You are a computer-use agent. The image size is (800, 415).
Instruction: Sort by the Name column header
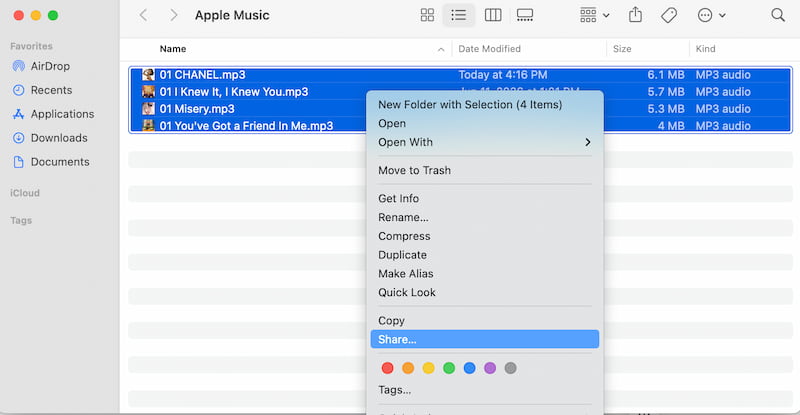[x=173, y=49]
